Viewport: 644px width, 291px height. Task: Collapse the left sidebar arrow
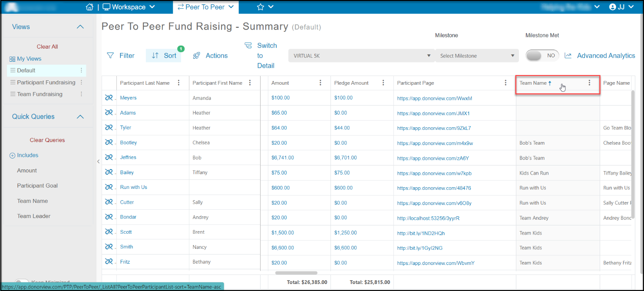pyautogui.click(x=98, y=162)
